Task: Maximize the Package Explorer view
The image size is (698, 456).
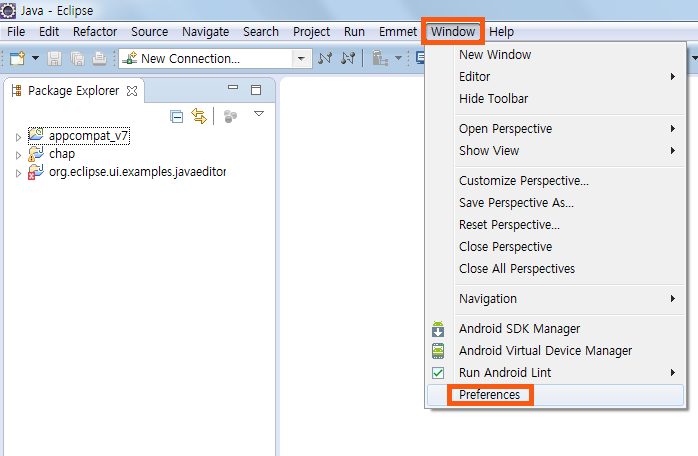Action: click(256, 90)
